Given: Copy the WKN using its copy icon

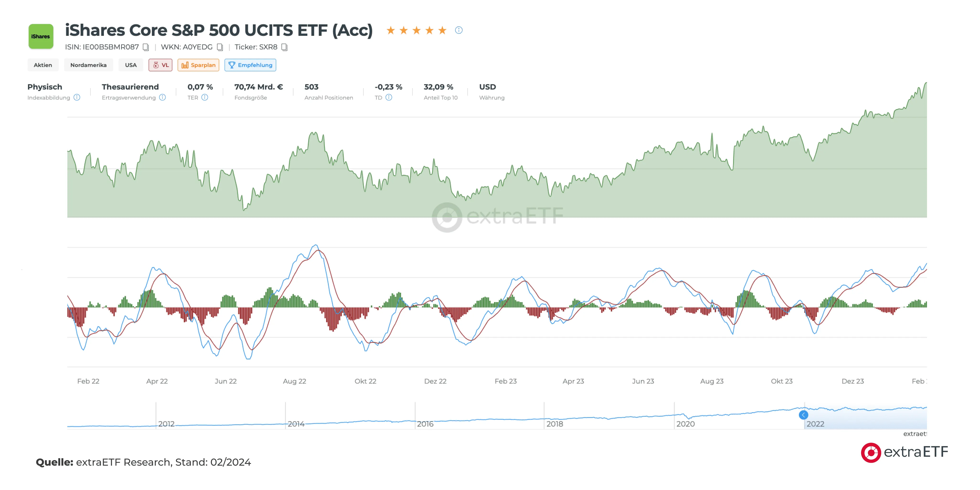Looking at the screenshot, I should pyautogui.click(x=219, y=47).
